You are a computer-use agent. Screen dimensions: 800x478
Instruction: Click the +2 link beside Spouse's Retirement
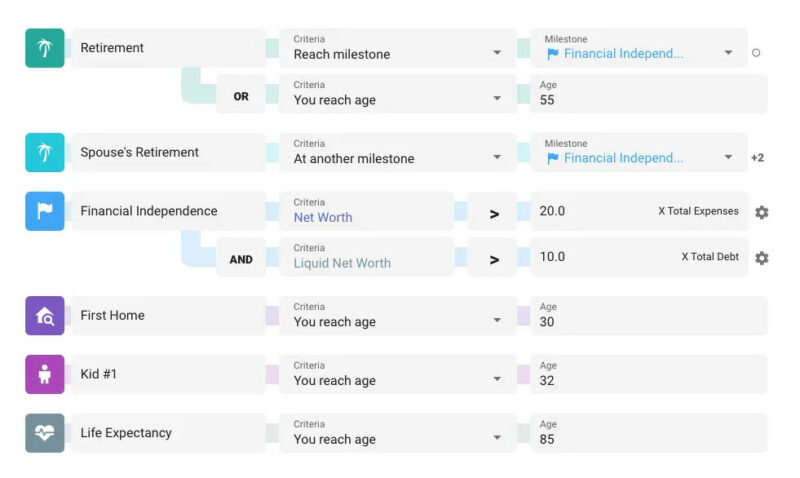[757, 158]
